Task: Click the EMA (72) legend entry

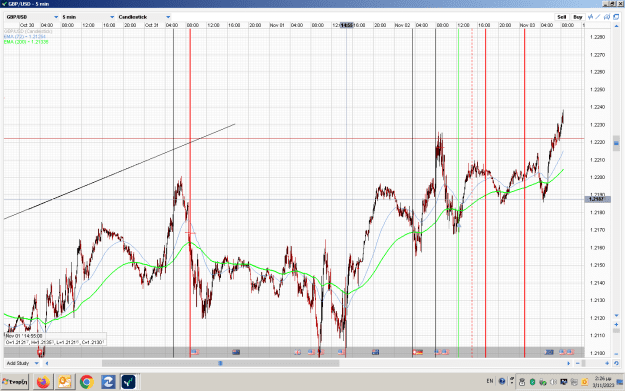Action: pos(25,36)
